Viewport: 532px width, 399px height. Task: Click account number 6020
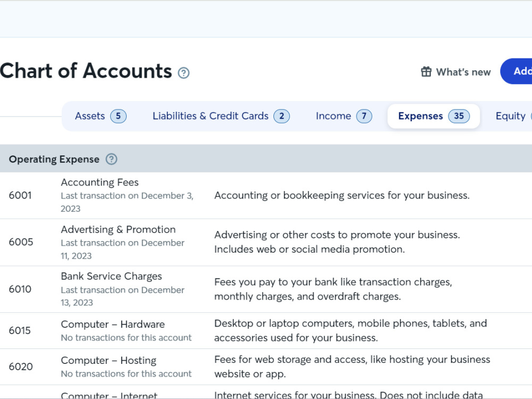21,367
